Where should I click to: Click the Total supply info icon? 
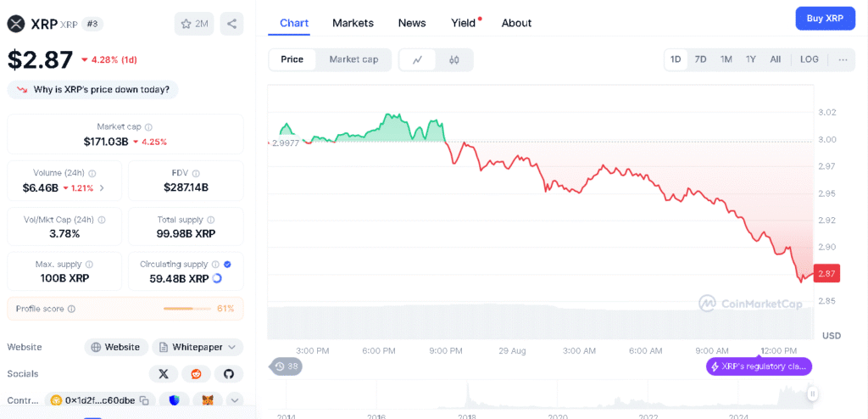[211, 220]
